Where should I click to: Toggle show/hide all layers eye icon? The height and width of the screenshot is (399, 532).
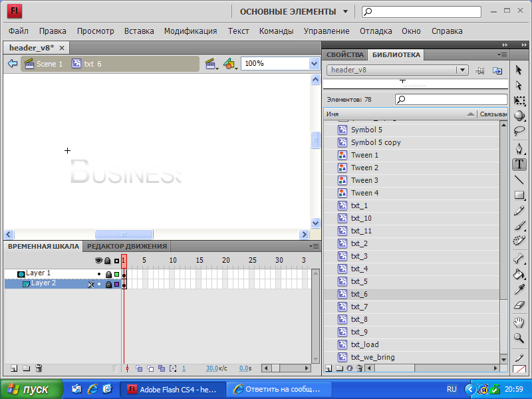tap(98, 261)
